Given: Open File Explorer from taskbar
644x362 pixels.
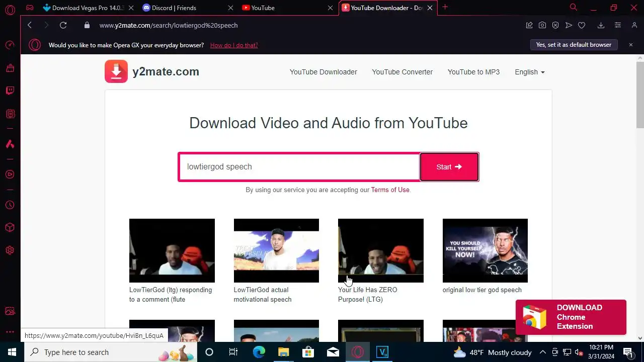Looking at the screenshot, I should (x=283, y=352).
